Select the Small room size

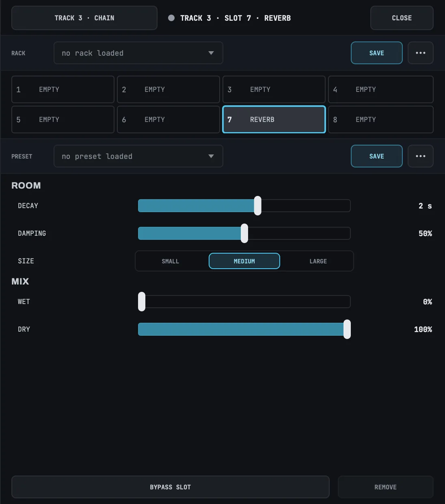click(171, 261)
